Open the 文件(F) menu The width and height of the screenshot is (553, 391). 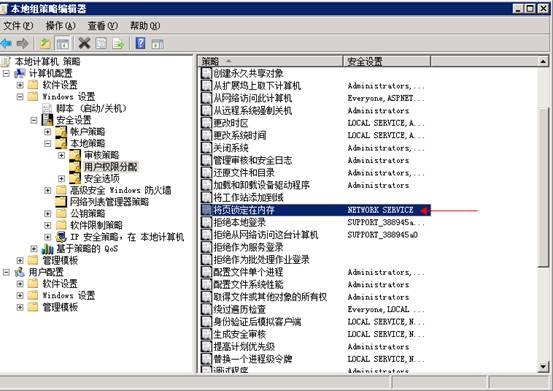coord(18,26)
